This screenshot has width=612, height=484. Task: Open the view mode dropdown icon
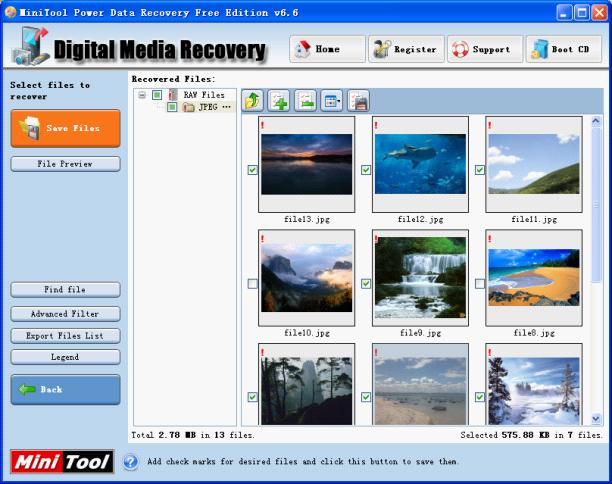[x=332, y=101]
